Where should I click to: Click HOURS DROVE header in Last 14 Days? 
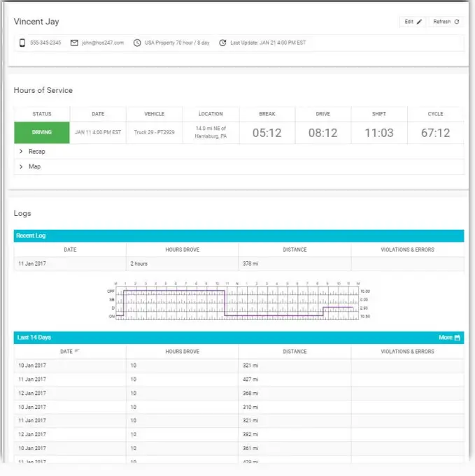coord(183,352)
